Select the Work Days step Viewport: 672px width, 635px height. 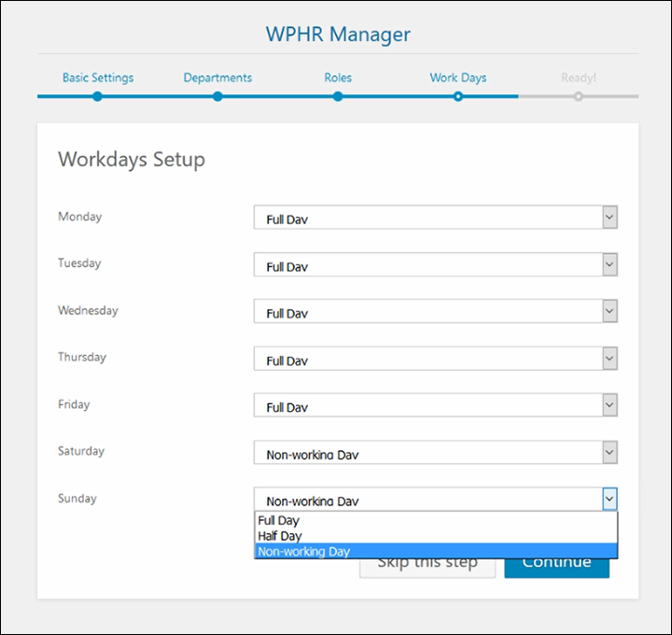pos(458,78)
